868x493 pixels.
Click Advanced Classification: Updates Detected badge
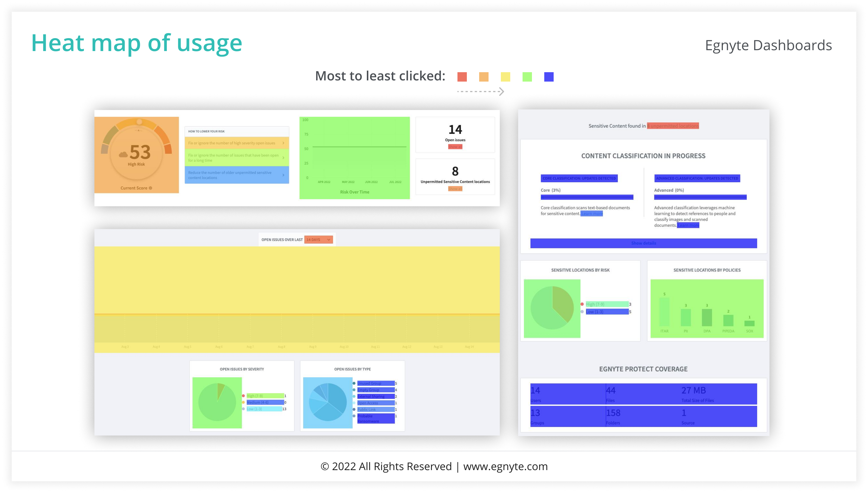(x=697, y=178)
